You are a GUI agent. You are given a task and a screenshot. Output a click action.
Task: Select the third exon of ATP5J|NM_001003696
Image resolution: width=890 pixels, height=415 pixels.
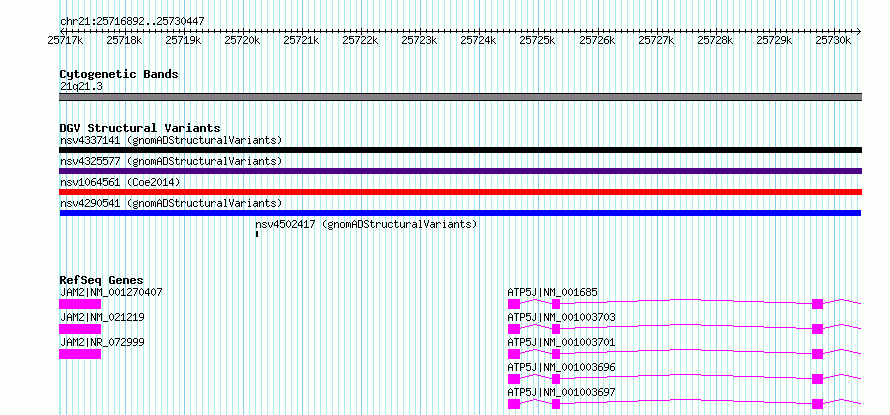click(817, 379)
